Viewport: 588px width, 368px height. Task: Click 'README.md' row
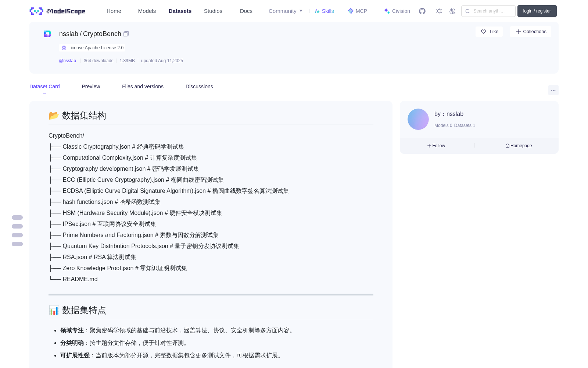[73, 279]
